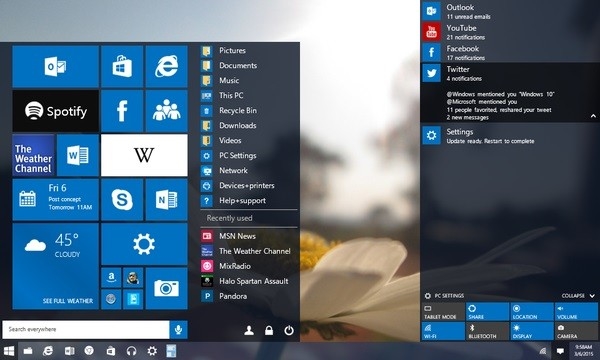Toggle the Share quick action
The width and height of the screenshot is (600, 360).
[487, 312]
